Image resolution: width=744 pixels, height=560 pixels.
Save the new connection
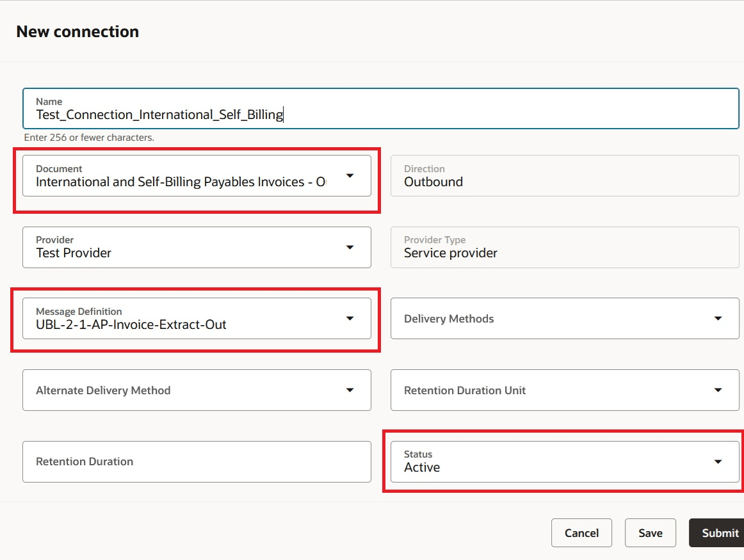(650, 532)
